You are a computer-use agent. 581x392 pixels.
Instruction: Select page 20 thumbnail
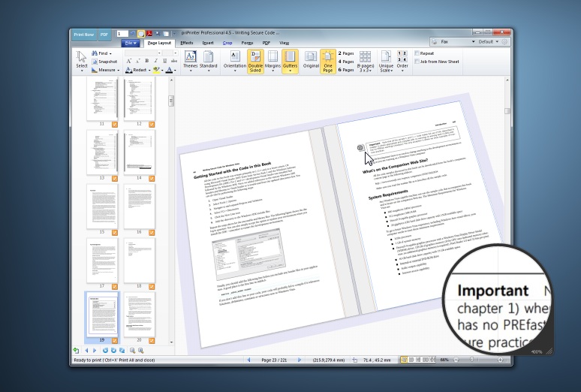140,315
